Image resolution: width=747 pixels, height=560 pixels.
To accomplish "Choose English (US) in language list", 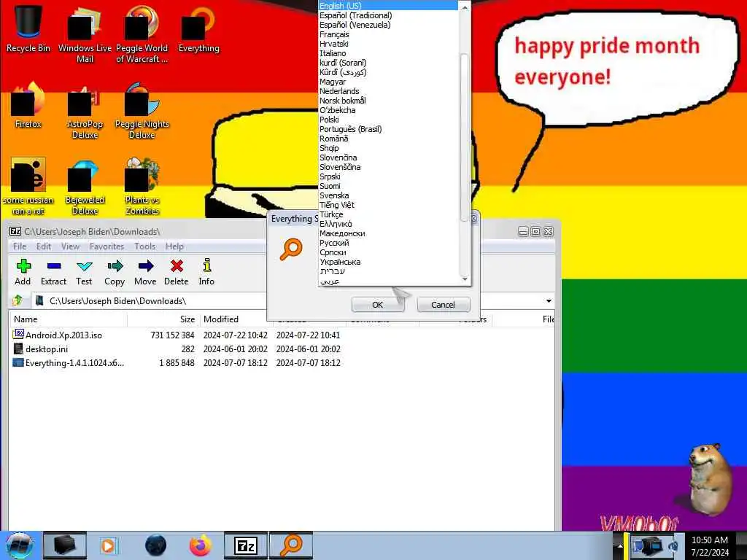I will pyautogui.click(x=388, y=6).
